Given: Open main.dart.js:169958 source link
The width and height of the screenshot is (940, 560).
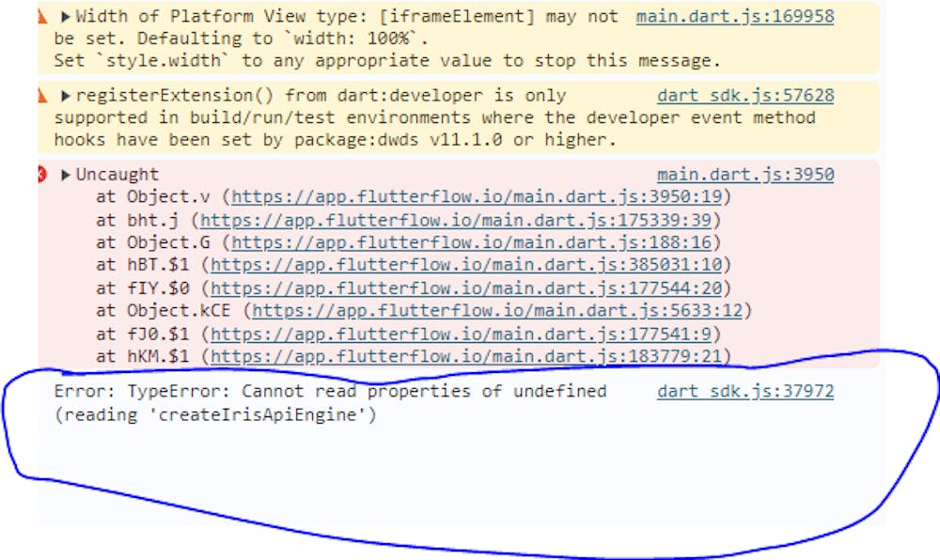Looking at the screenshot, I should point(735,16).
